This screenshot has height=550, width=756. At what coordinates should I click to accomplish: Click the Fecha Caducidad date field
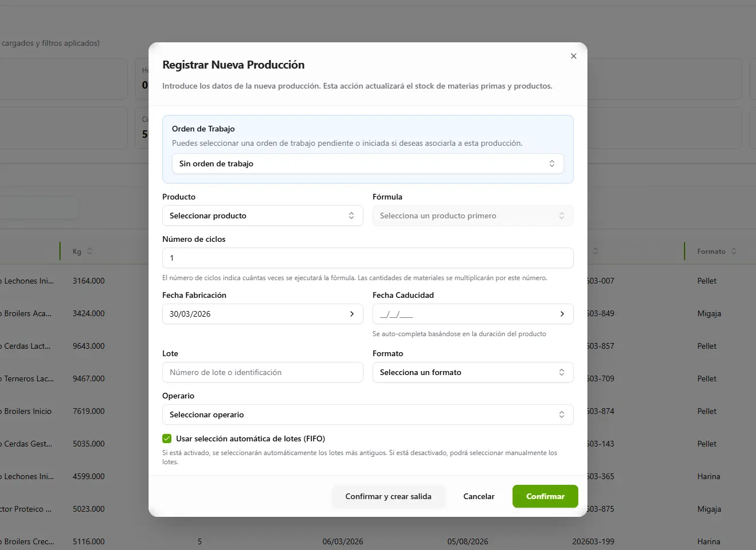point(463,314)
